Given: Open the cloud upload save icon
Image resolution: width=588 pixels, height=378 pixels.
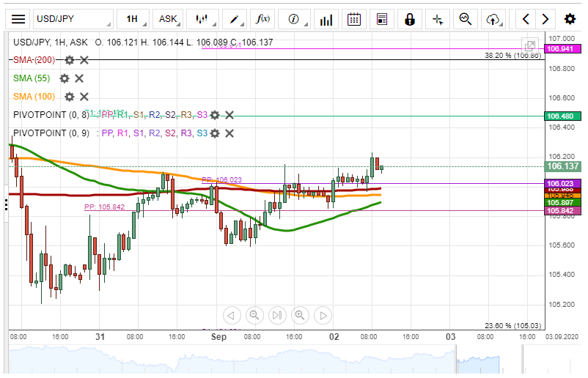Looking at the screenshot, I should tap(493, 19).
